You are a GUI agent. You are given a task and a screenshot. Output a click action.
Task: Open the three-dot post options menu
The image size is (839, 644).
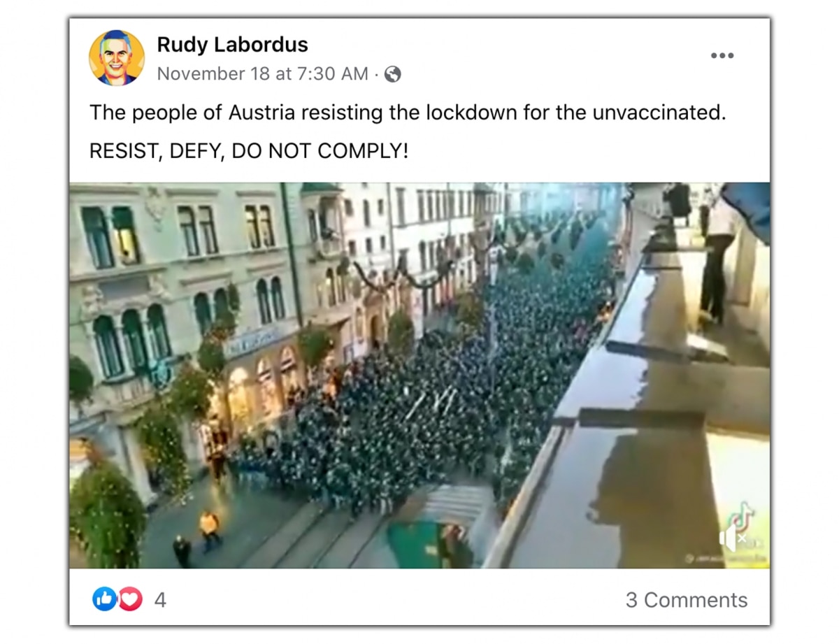[x=722, y=56]
